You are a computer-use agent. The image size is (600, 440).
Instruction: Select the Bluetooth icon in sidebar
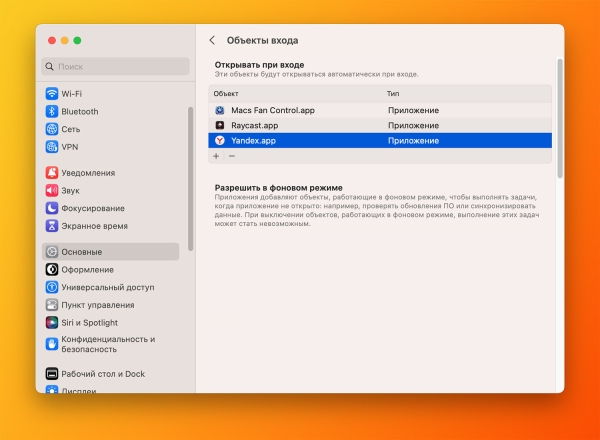pos(52,111)
